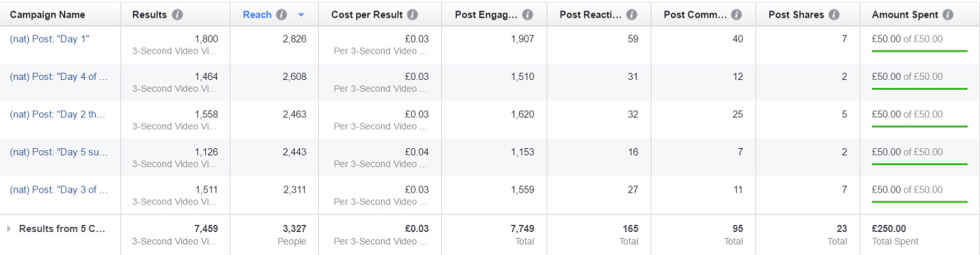
Task: Toggle the Reach column sort arrow
Action: [x=301, y=15]
